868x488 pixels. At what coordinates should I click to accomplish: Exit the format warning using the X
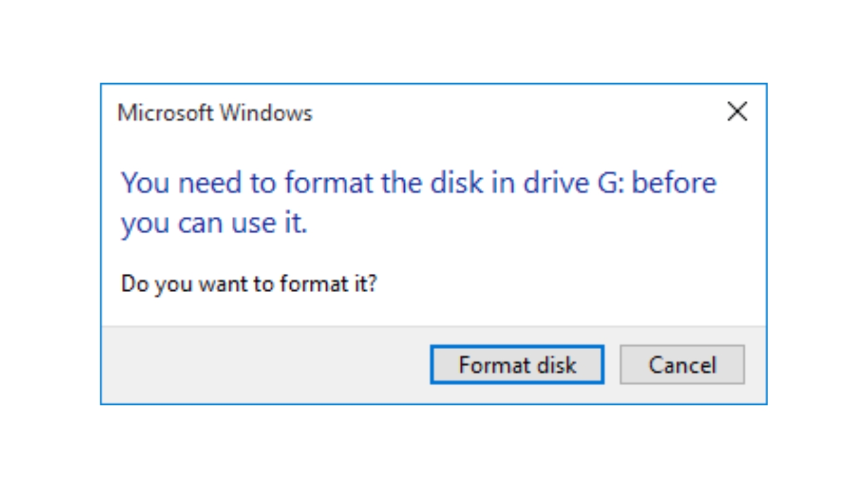pyautogui.click(x=737, y=112)
